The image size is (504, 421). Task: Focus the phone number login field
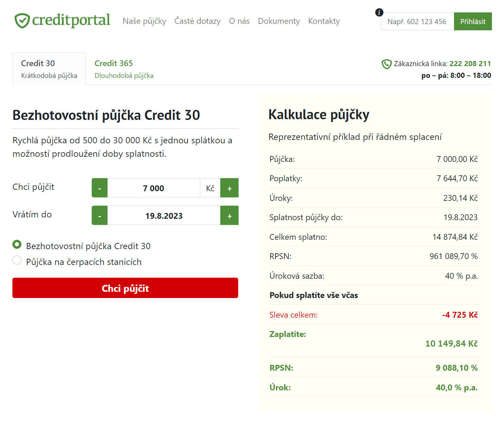[417, 22]
